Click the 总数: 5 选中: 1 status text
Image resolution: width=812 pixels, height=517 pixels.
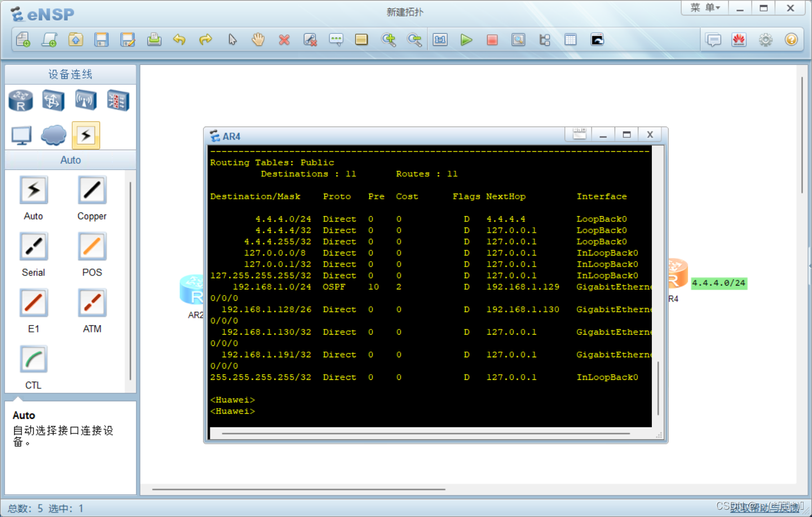[x=46, y=509]
